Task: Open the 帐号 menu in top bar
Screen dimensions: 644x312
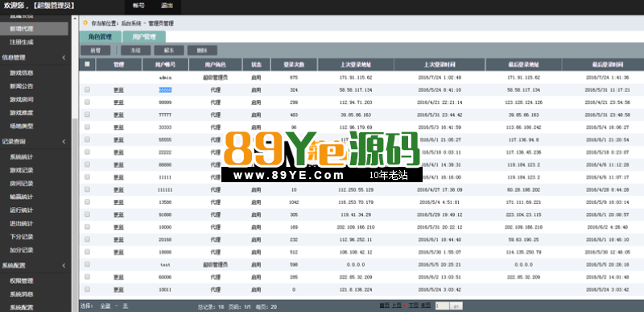Action: coord(138,6)
